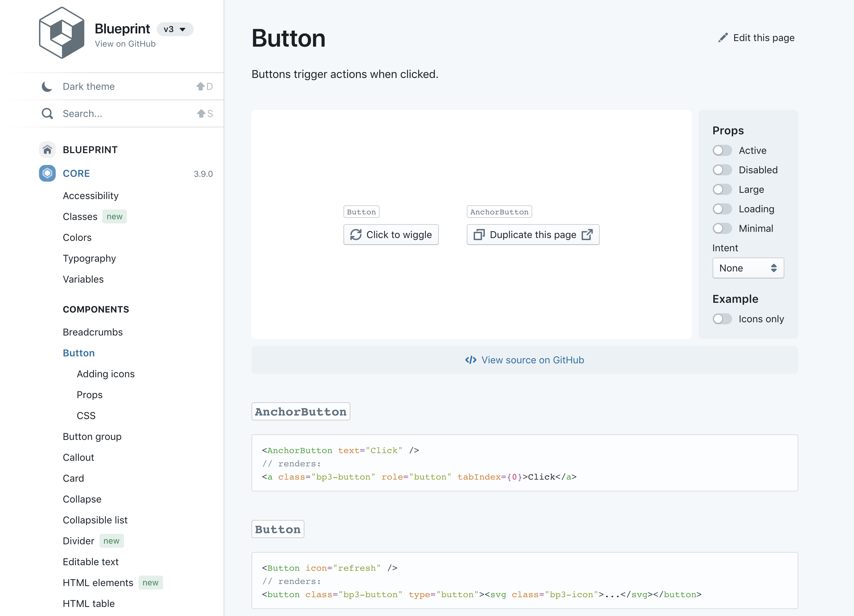Select the Button item in sidebar
The image size is (854, 616).
coord(78,353)
